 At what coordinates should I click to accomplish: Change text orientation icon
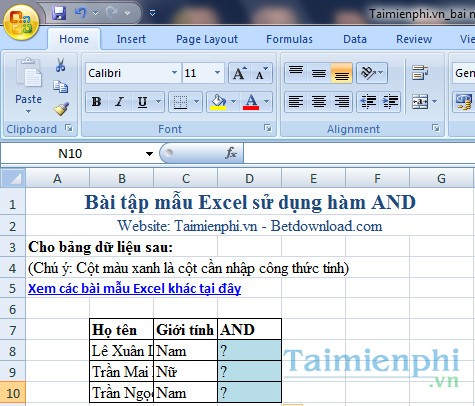[372, 73]
